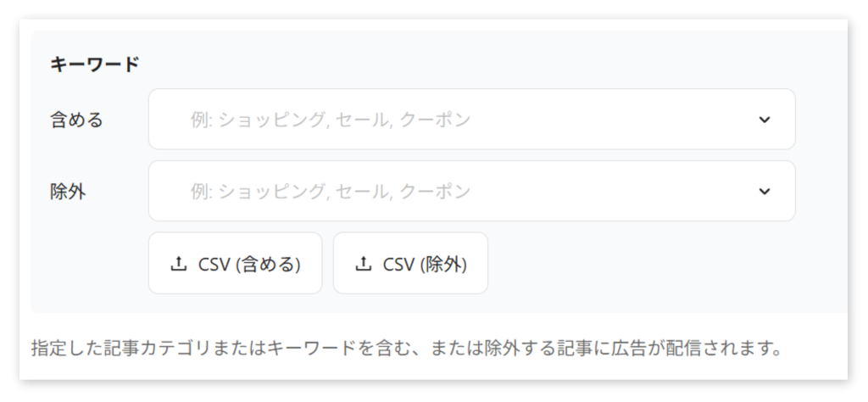Click the CSV (含める) button text
Screen dimensions: 868x402
[249, 265]
